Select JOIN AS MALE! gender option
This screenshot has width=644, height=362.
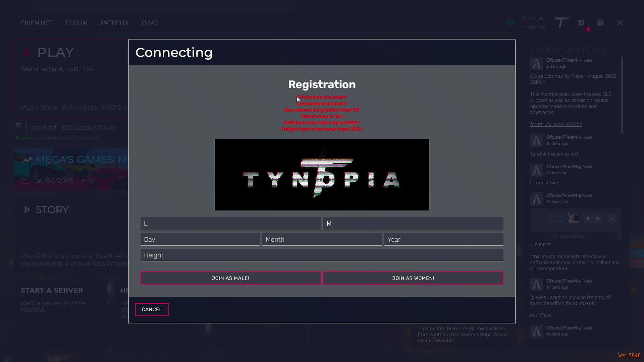230,278
